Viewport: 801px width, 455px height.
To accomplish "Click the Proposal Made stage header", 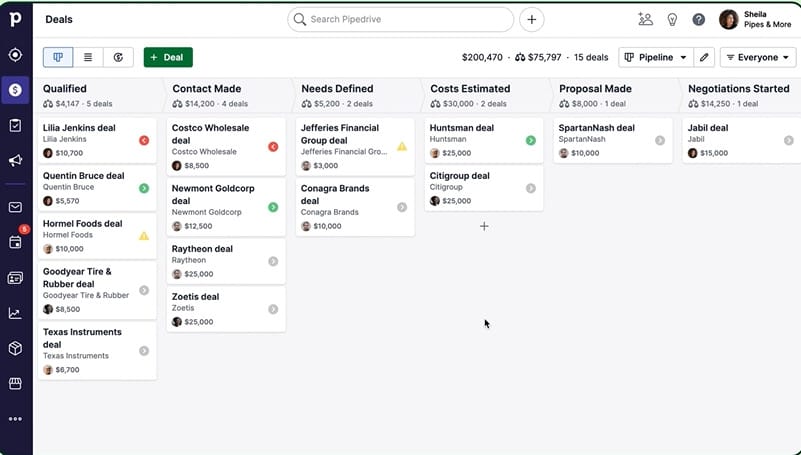I will (595, 88).
